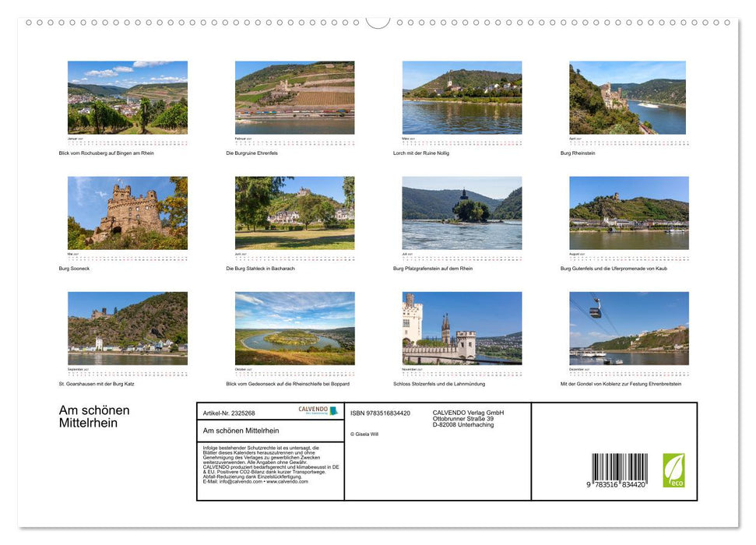Click the CALVENDO logo
The width and height of the screenshot is (756, 545).
(x=318, y=410)
